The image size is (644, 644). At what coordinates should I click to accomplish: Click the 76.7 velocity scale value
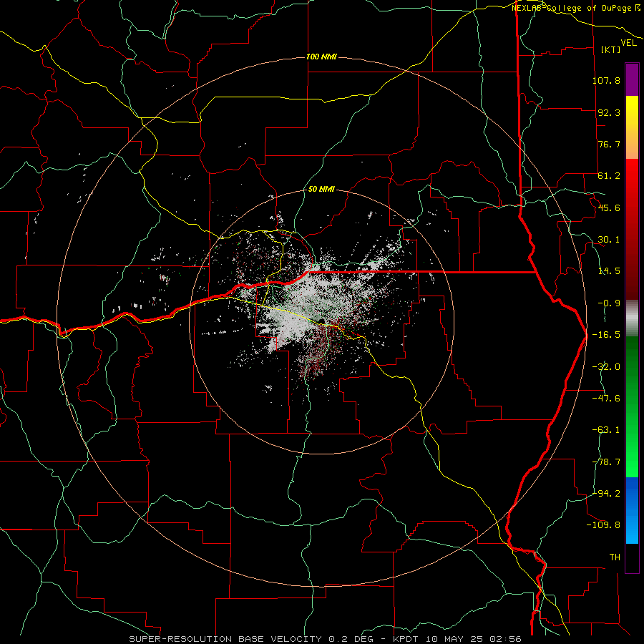pyautogui.click(x=609, y=144)
